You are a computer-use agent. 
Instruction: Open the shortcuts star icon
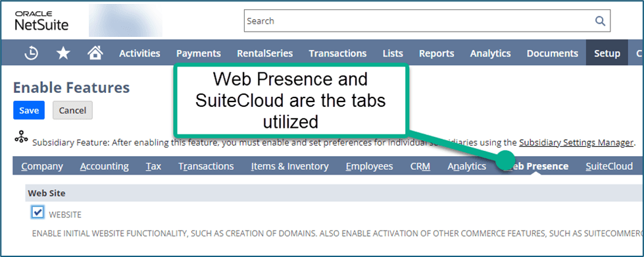(63, 53)
